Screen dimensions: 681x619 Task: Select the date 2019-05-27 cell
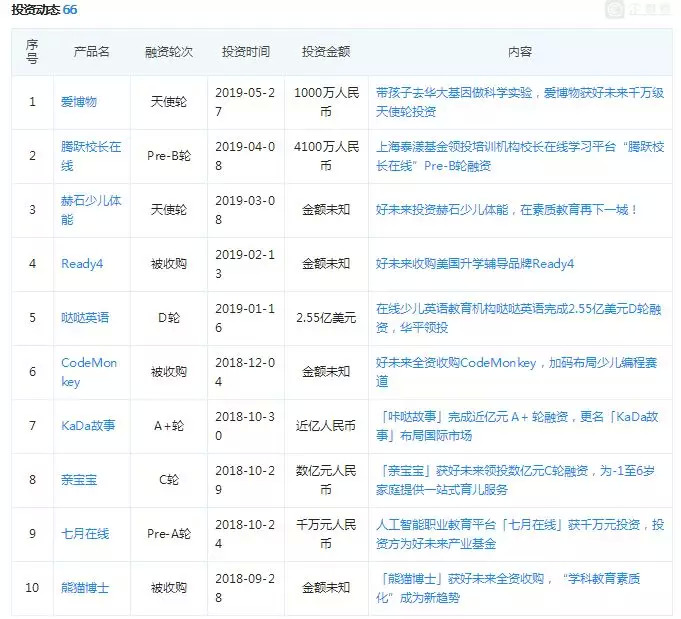(x=245, y=102)
